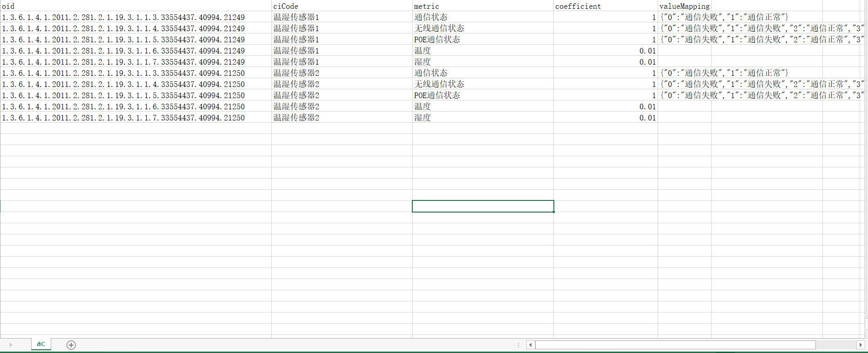The height and width of the screenshot is (353, 868).
Task: Select oid cell ending 1.1.3.33554437.40994.21249
Action: pos(136,17)
